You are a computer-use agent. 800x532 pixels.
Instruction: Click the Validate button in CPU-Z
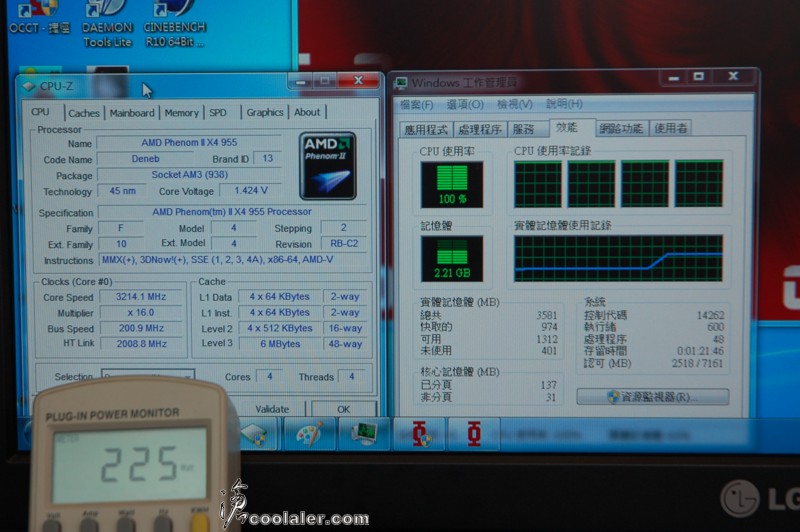(x=272, y=409)
